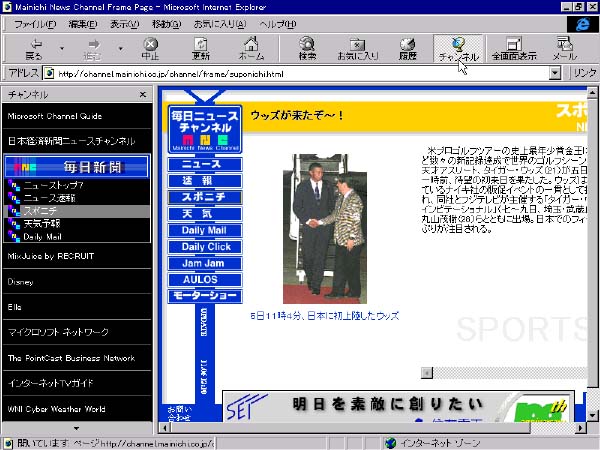The image size is (600, 450).
Task: Expand more channels with down arrow
Action: tap(77, 428)
